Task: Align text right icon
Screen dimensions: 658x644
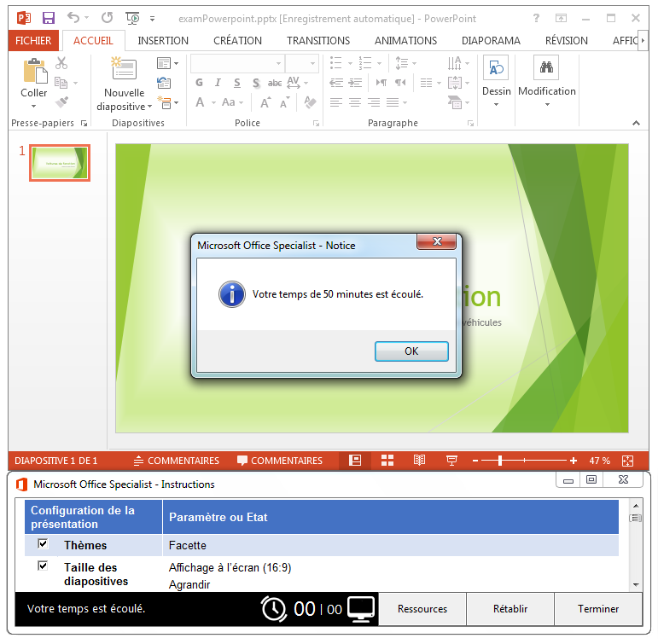Action: coord(374,102)
